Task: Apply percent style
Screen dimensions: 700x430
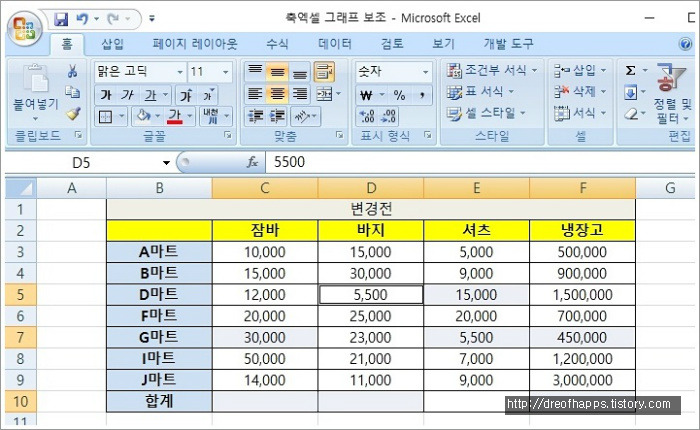Action: coord(399,95)
